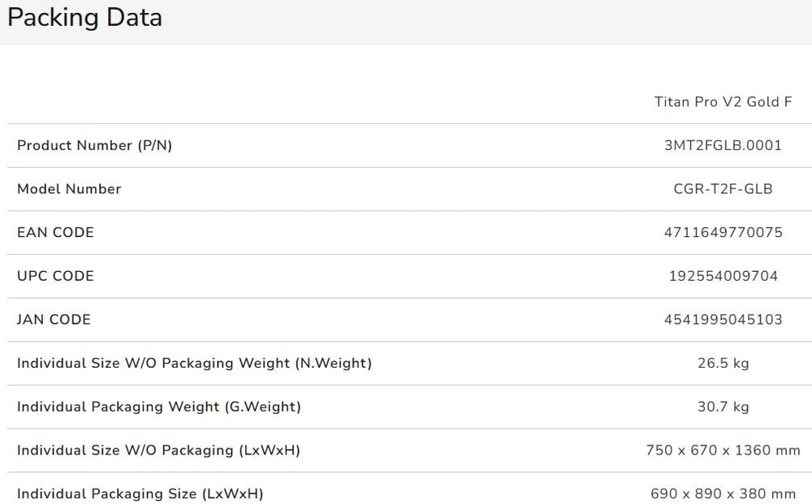812x504 pixels.
Task: Click the EAN CODE row label
Action: pos(55,232)
